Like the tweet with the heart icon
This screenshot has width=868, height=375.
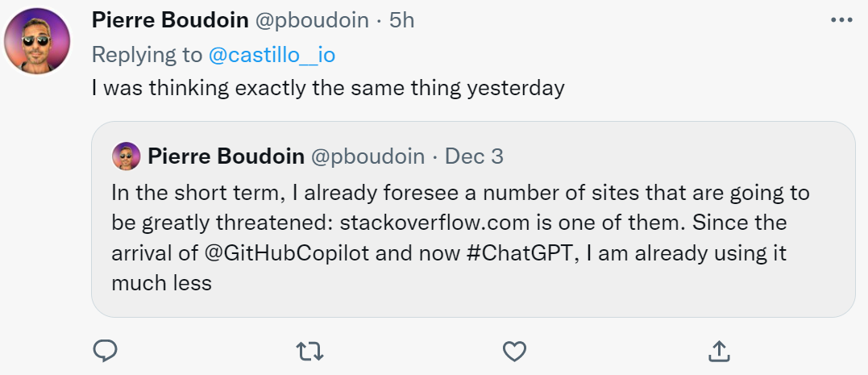(x=514, y=351)
